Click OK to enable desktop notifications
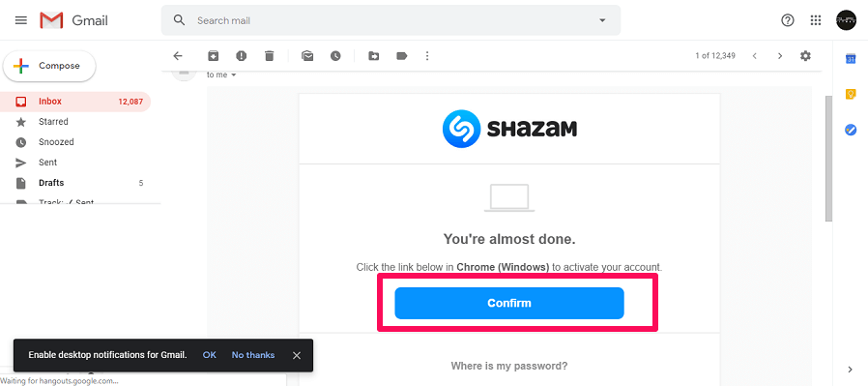 click(209, 355)
